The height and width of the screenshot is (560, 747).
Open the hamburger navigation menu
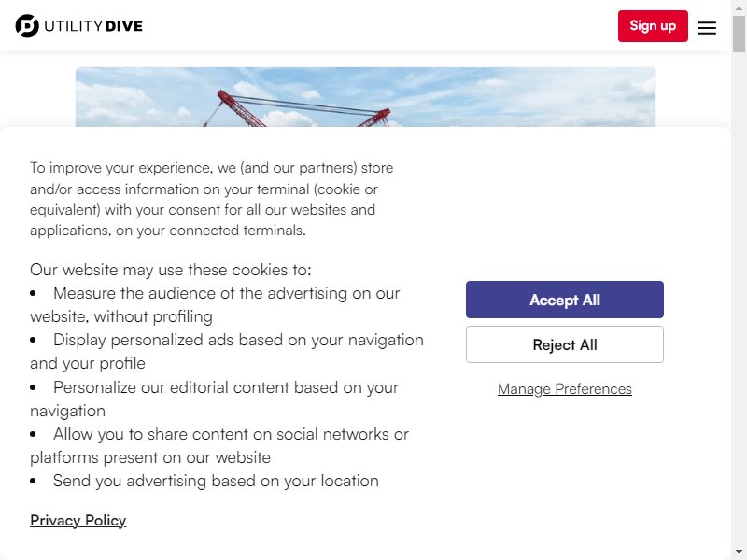(707, 28)
